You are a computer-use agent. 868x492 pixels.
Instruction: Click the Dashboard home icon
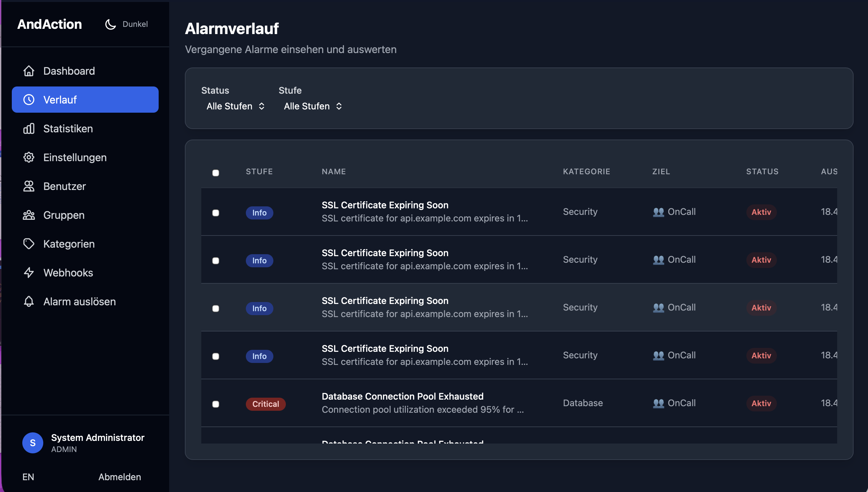tap(29, 71)
